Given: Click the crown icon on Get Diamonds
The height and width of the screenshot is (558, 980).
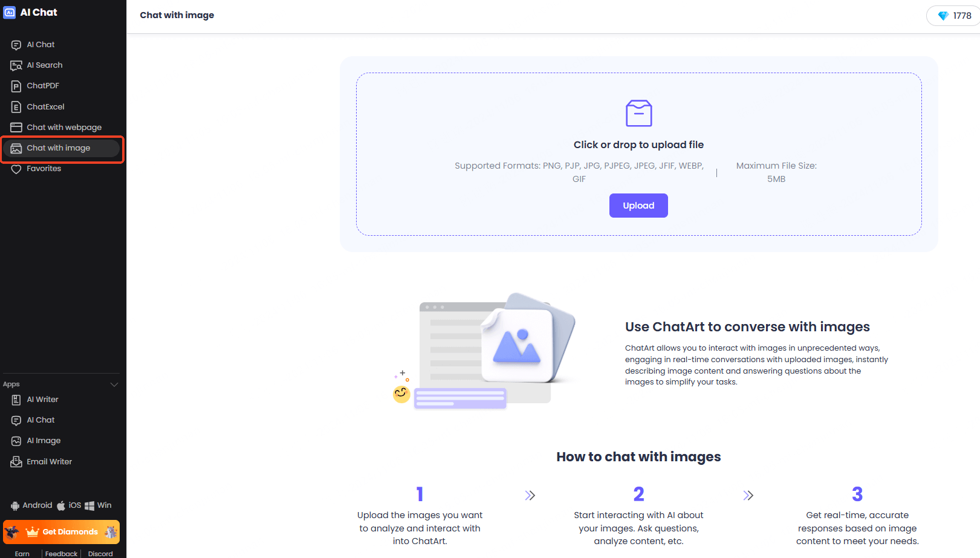Looking at the screenshot, I should click(x=33, y=531).
